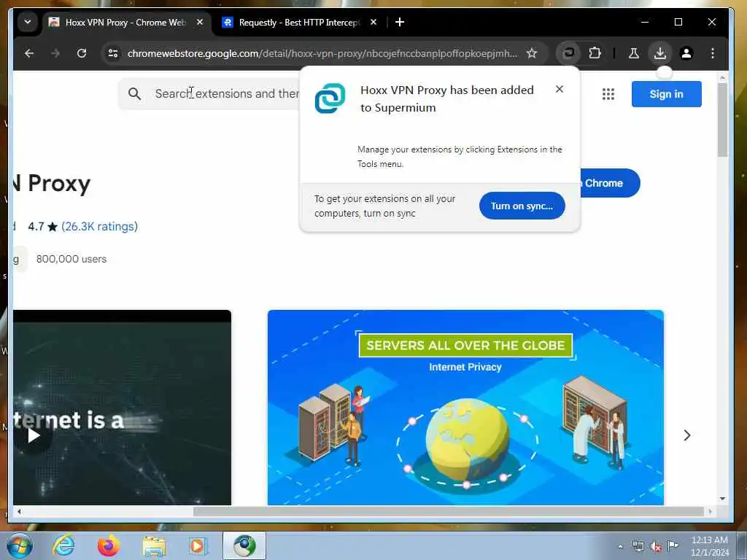Open site information icon in address bar
This screenshot has width=747, height=560.
coord(113,53)
